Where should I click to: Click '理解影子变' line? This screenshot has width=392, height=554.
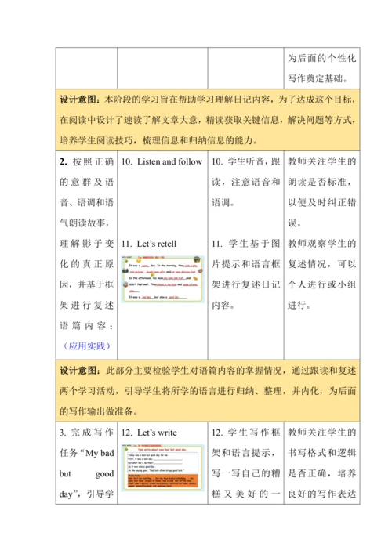pos(86,244)
